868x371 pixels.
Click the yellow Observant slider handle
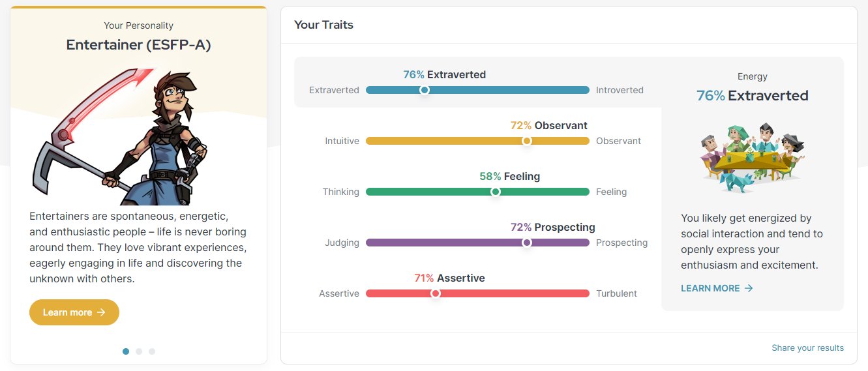(527, 141)
